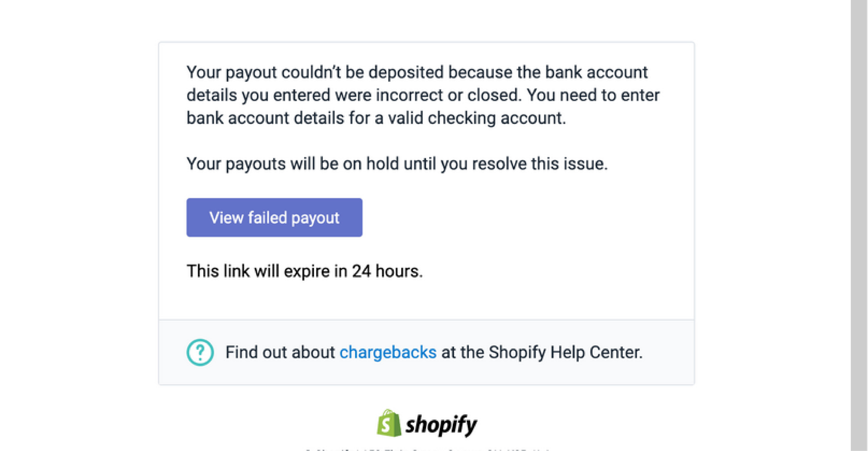Click the 'Your payout couldn't be deposited' line
Image resolution: width=868 pixels, height=451 pixels.
click(x=417, y=72)
